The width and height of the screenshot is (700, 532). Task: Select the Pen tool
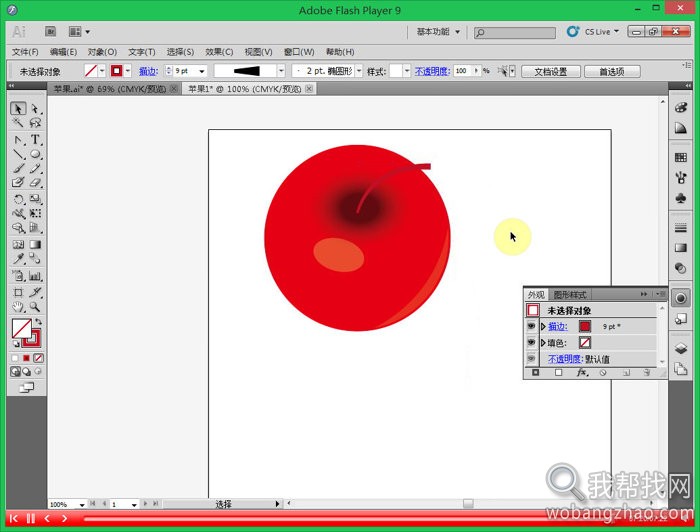(x=18, y=140)
